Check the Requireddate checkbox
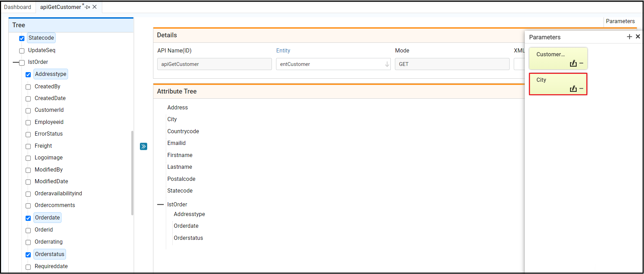Screen dimensions: 644x274 point(28,267)
